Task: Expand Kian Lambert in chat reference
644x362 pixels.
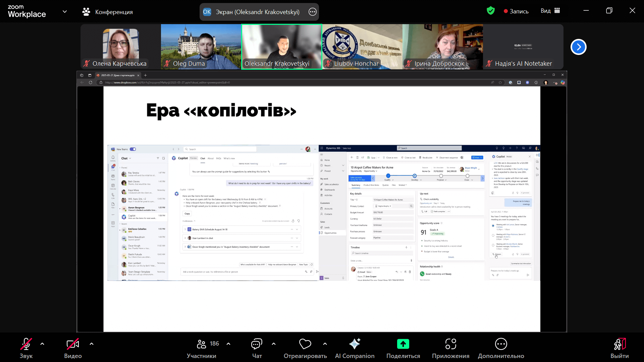Action: pos(297,238)
